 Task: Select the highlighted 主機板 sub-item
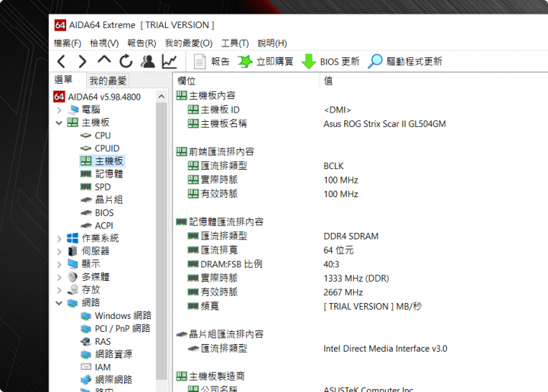(102, 161)
